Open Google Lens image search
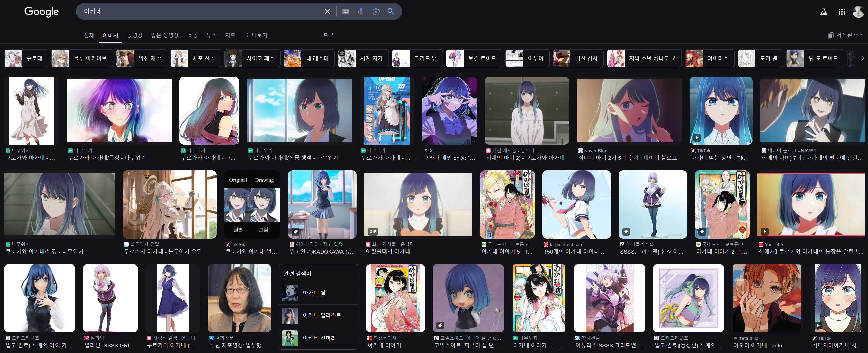 click(x=376, y=11)
